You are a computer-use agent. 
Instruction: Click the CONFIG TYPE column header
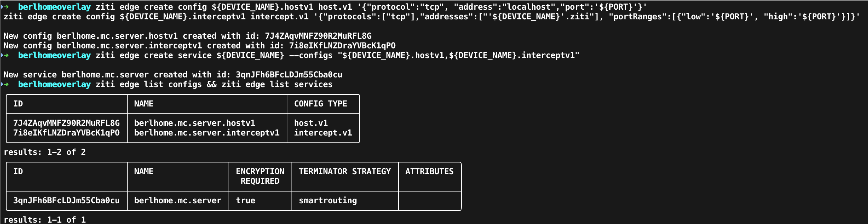point(321,104)
